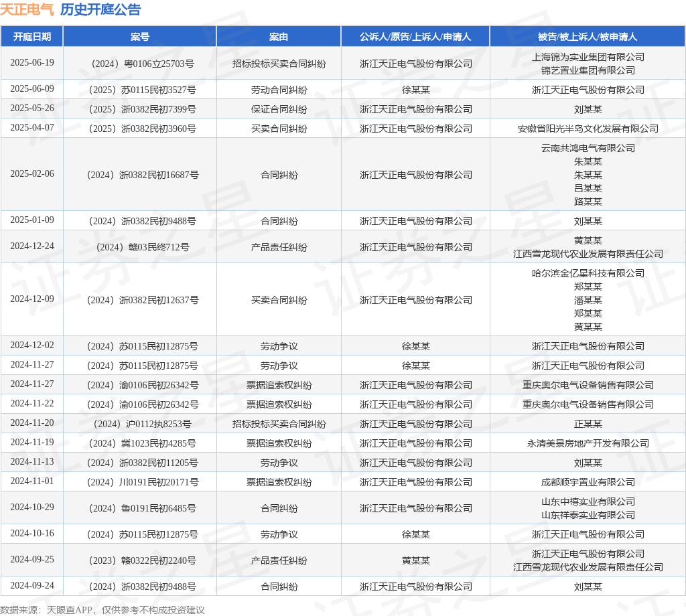Click defendant 锦艺置业集团有限公司
Image resolution: width=686 pixels, height=616 pixels.
tap(588, 70)
